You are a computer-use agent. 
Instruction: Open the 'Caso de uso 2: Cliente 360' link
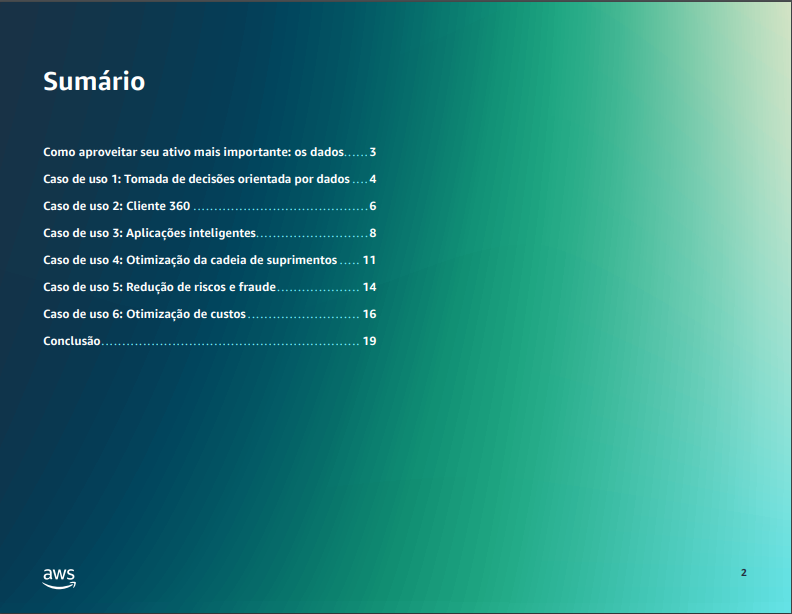point(116,207)
